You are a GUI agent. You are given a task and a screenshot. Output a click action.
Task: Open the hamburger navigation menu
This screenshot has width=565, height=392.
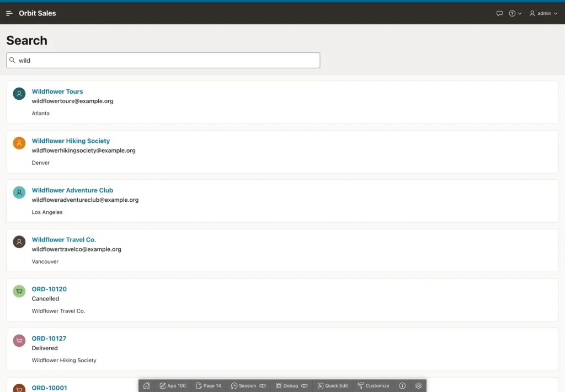coord(9,13)
